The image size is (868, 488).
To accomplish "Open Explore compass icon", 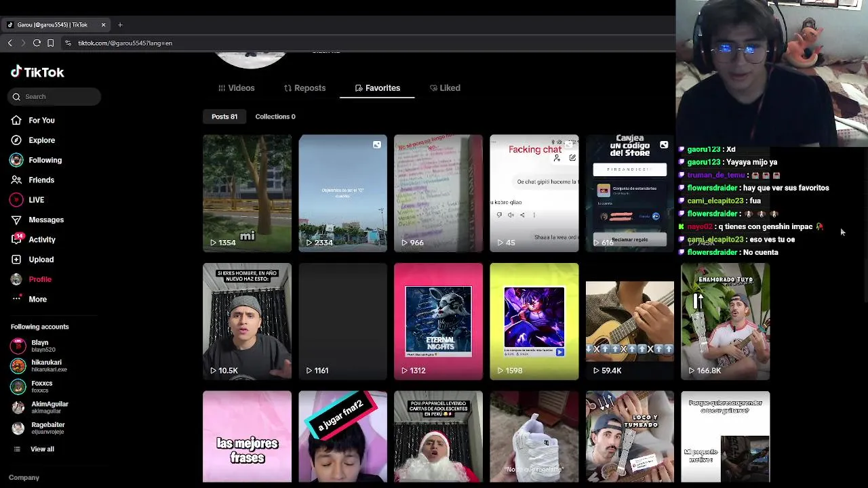I will coord(16,140).
